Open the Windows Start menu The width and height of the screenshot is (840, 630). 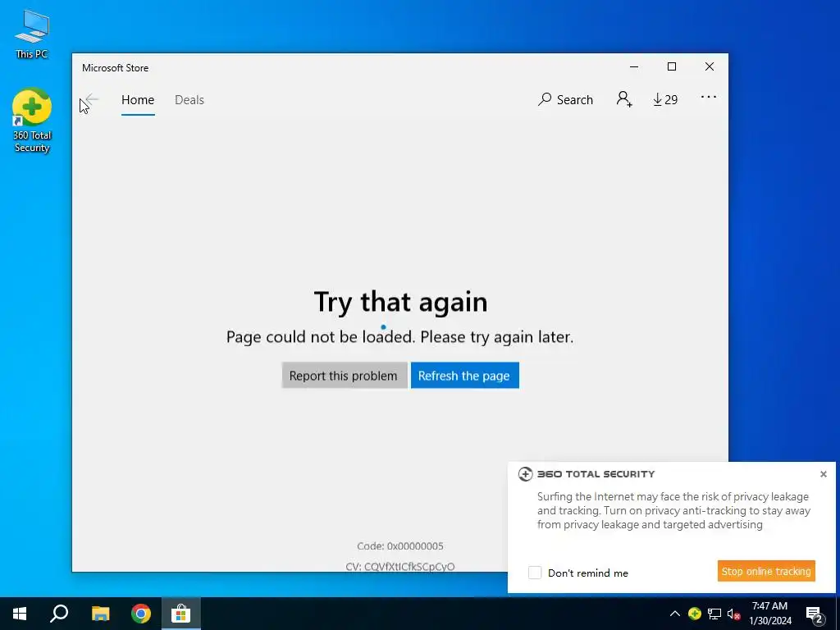point(20,614)
